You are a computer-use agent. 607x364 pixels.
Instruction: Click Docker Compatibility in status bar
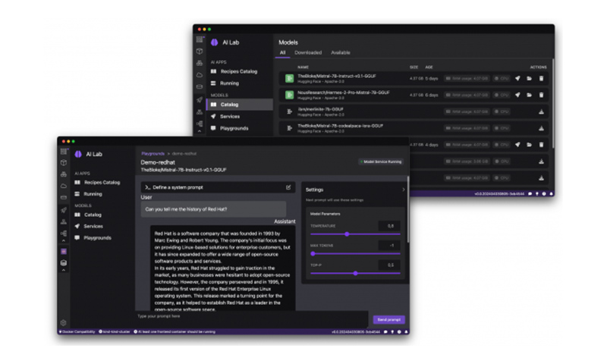tap(77, 332)
